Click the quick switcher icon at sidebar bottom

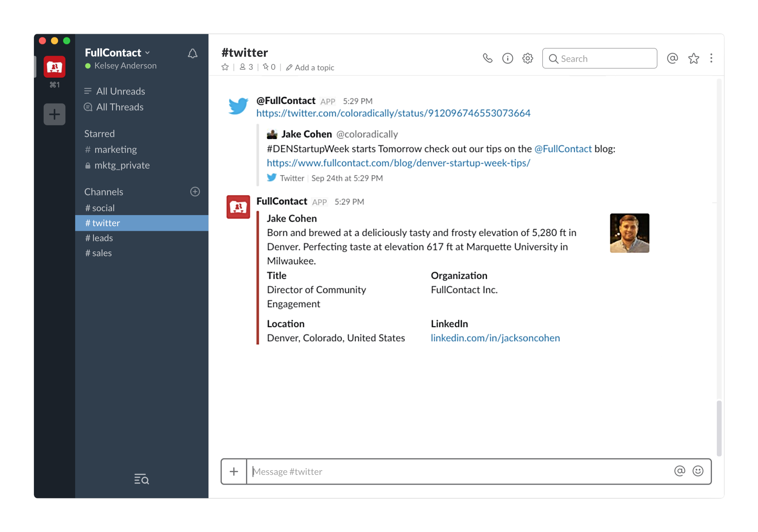pos(141,478)
